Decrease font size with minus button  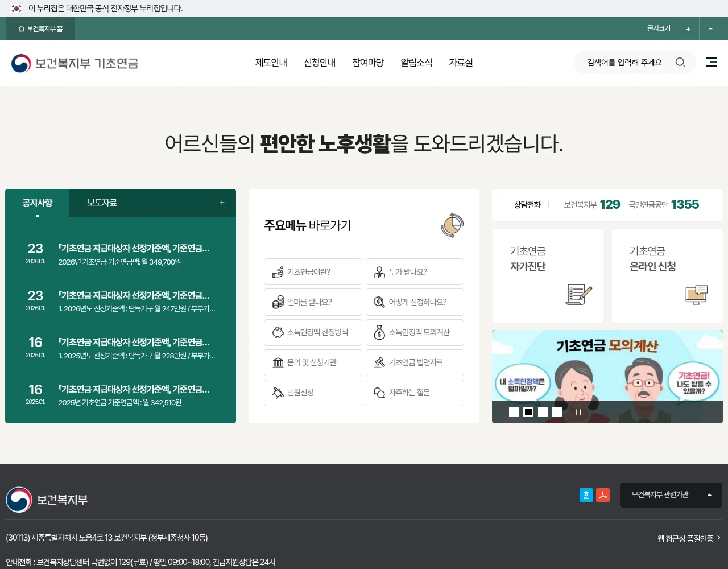click(x=710, y=28)
